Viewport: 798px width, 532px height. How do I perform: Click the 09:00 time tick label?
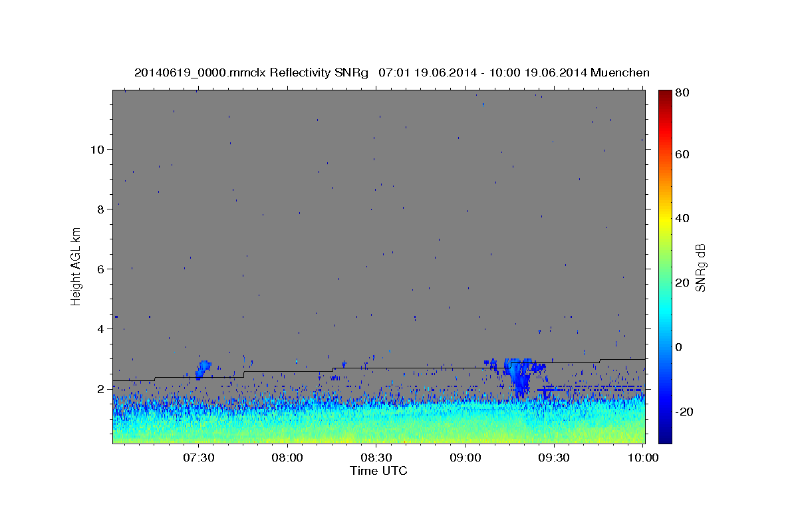(465, 458)
